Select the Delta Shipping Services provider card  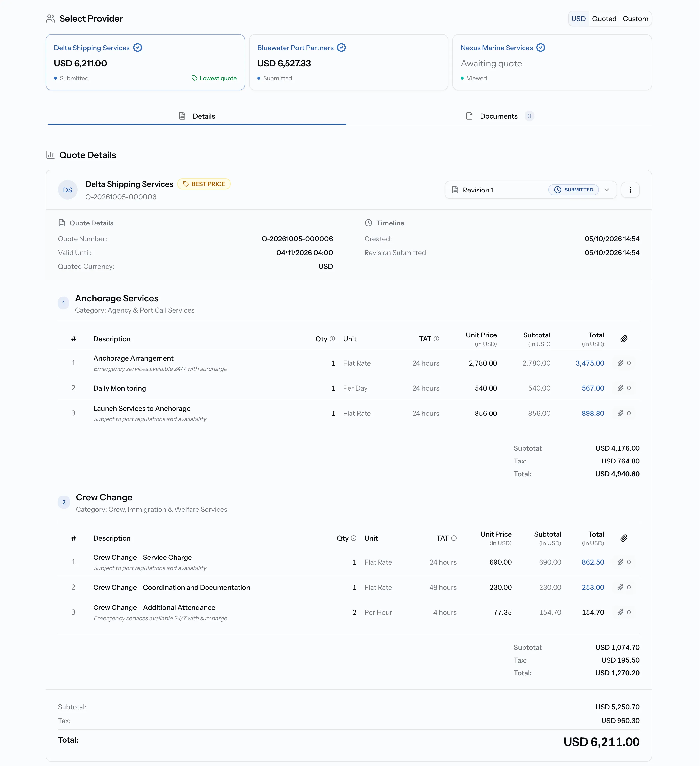tap(145, 62)
